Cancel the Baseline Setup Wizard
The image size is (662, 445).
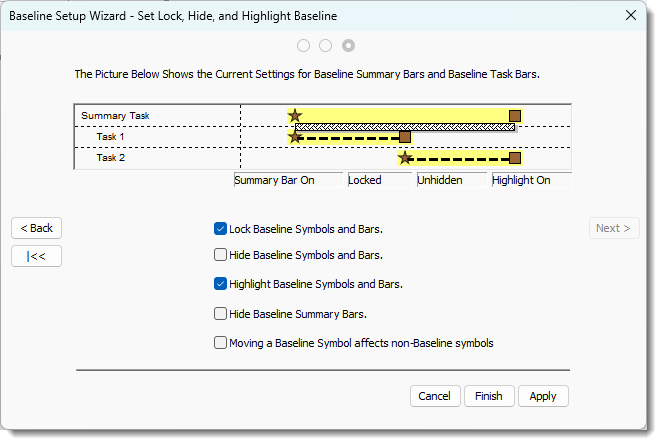[434, 396]
